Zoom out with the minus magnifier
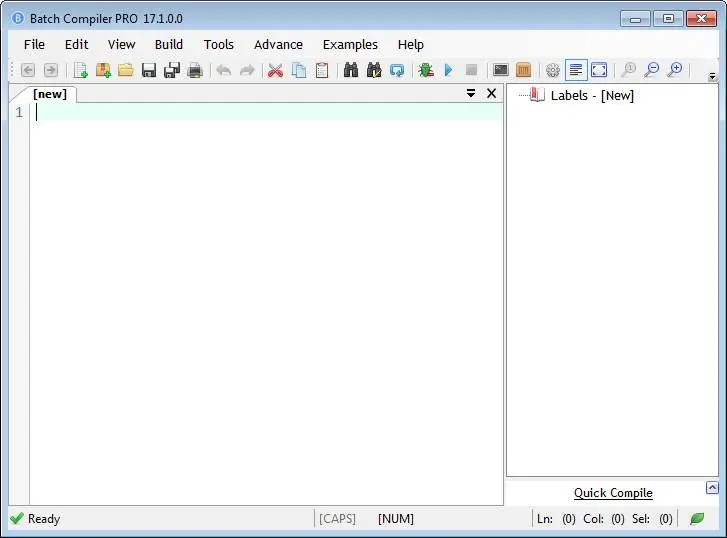The width and height of the screenshot is (727, 538). point(652,70)
